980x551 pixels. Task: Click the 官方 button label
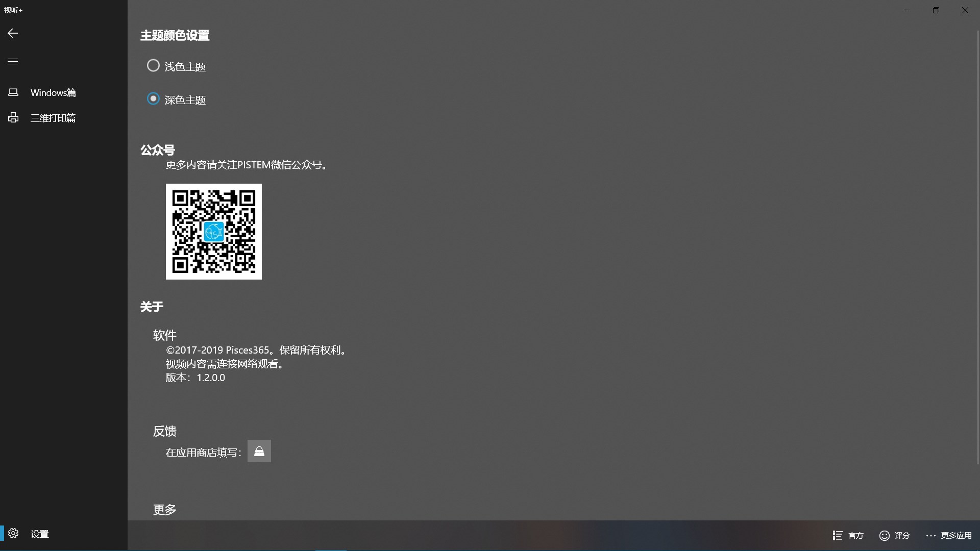point(856,535)
